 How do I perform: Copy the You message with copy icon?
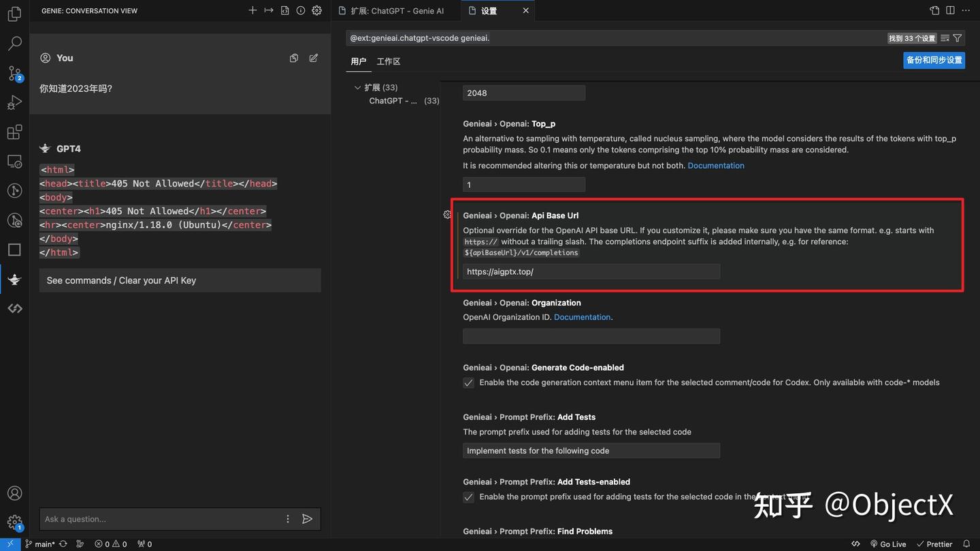(294, 58)
